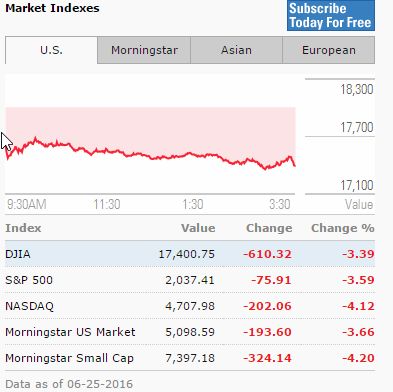Click the Change column header
This screenshot has height=392, width=393.
coord(269,228)
